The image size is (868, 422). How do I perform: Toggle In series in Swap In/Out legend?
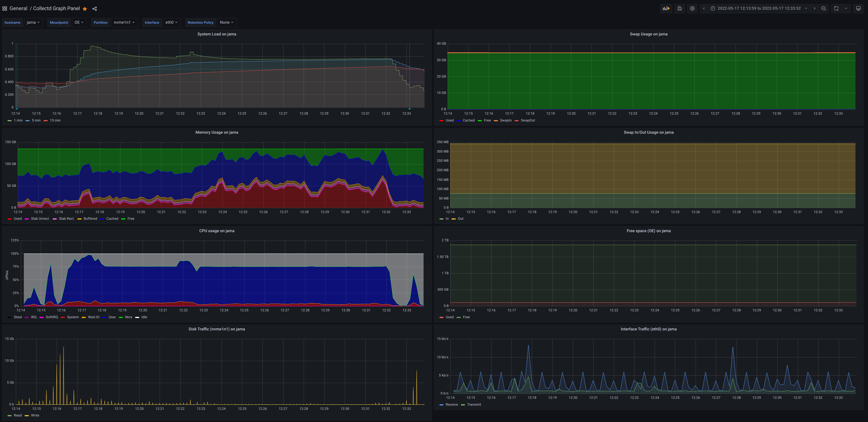point(447,219)
